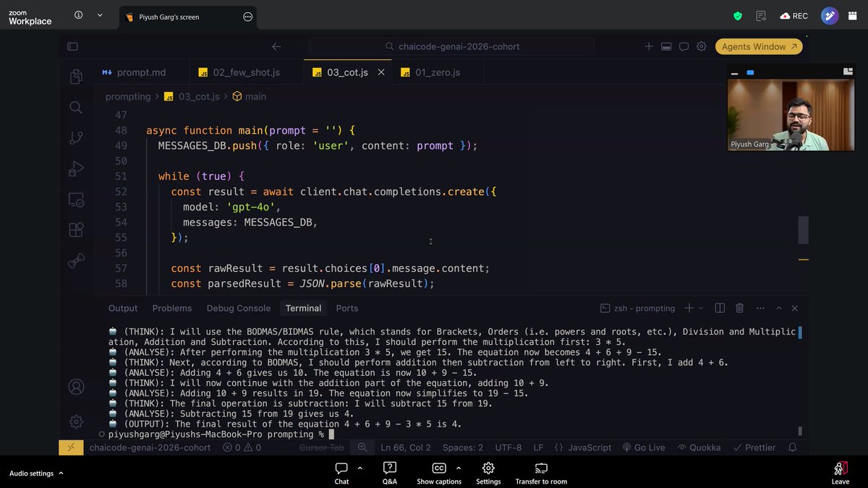Open the Search view in the activity bar
The height and width of the screenshot is (488, 868).
[76, 108]
